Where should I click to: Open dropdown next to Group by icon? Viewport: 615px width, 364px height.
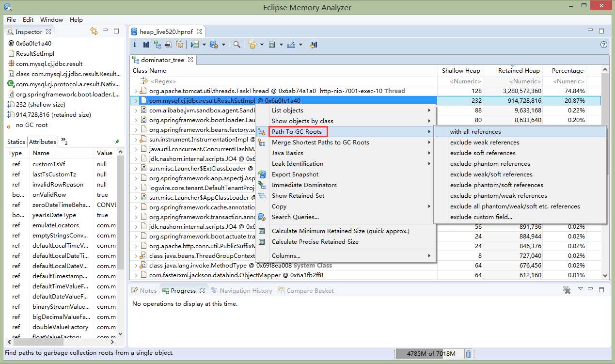[x=262, y=45]
